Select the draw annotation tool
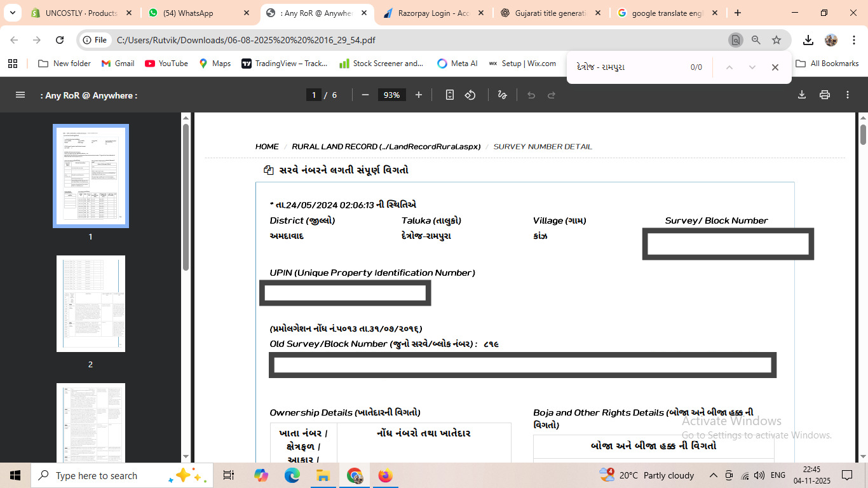Screen dimensions: 868x488 point(503,95)
